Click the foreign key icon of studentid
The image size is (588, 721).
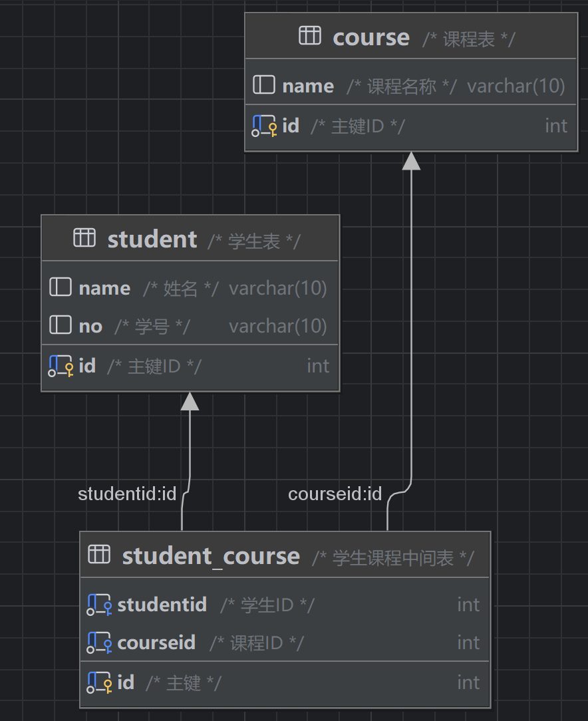click(99, 605)
